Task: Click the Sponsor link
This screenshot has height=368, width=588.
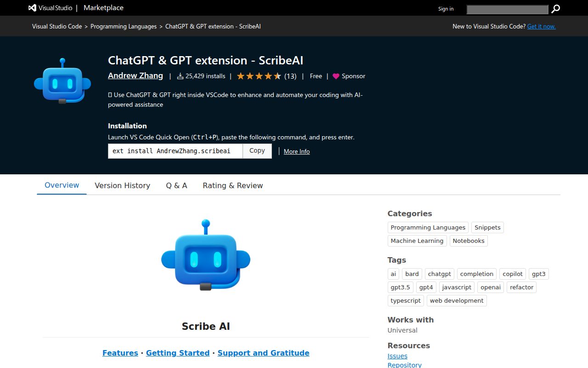Action: 353,76
